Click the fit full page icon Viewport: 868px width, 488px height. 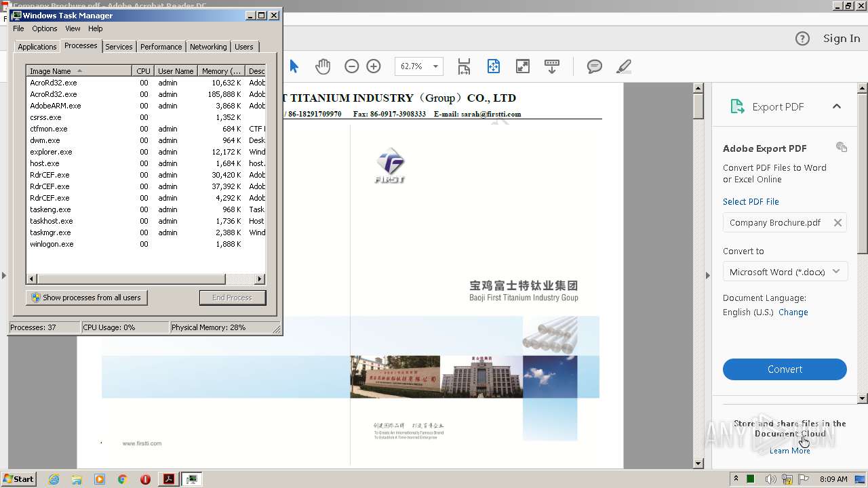tap(493, 66)
